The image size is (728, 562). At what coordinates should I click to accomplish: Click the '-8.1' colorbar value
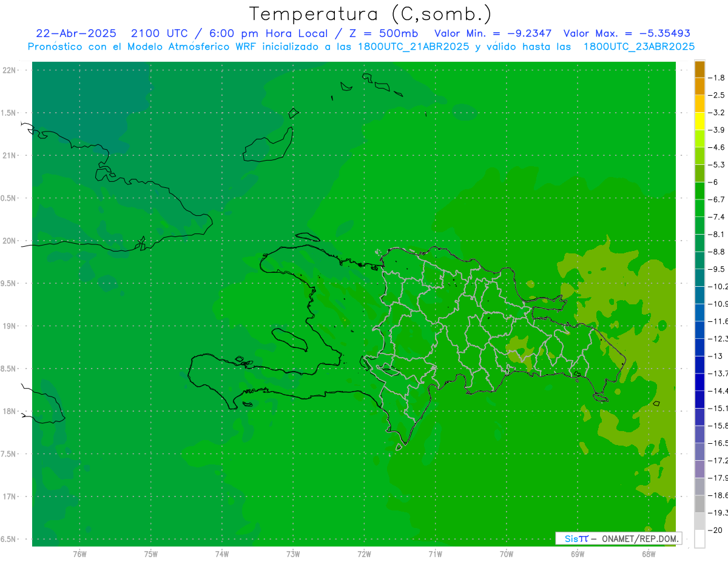point(716,234)
